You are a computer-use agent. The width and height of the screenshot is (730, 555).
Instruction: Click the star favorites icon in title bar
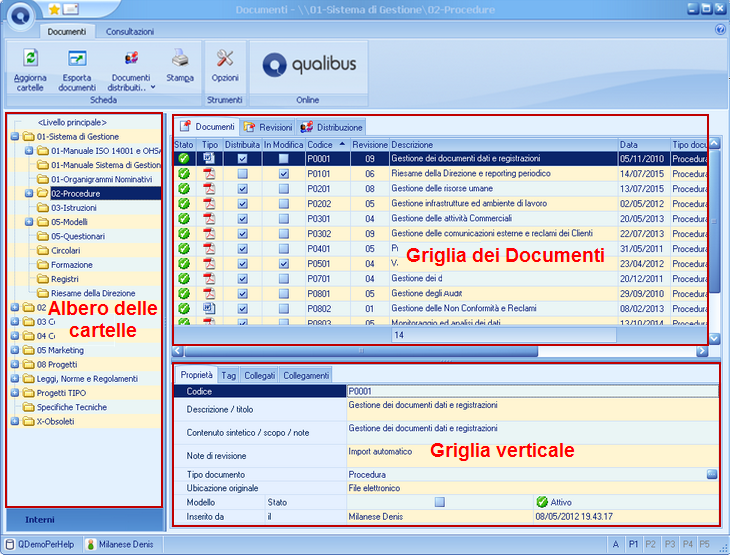pos(54,9)
